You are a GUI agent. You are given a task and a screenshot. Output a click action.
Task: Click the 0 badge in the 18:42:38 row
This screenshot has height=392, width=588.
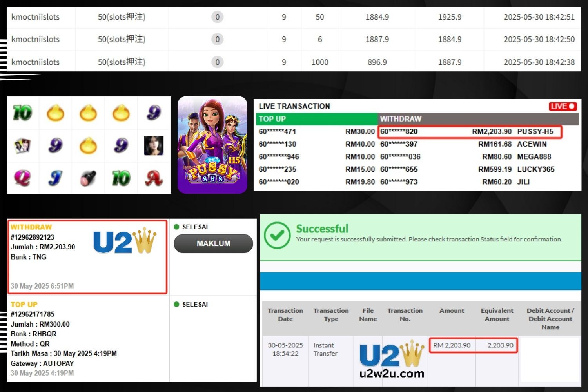[x=218, y=62]
